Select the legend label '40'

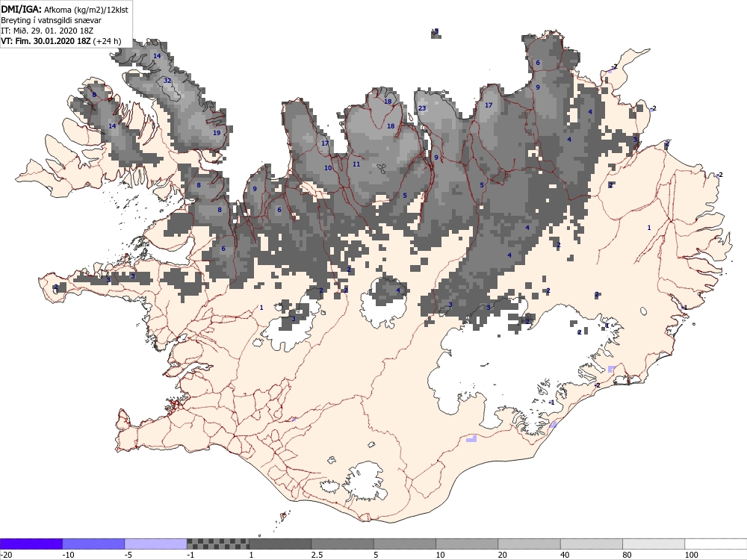565,555
